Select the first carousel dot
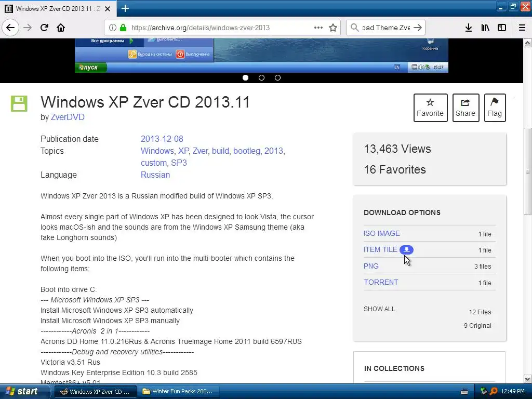The image size is (532, 399). click(x=246, y=78)
